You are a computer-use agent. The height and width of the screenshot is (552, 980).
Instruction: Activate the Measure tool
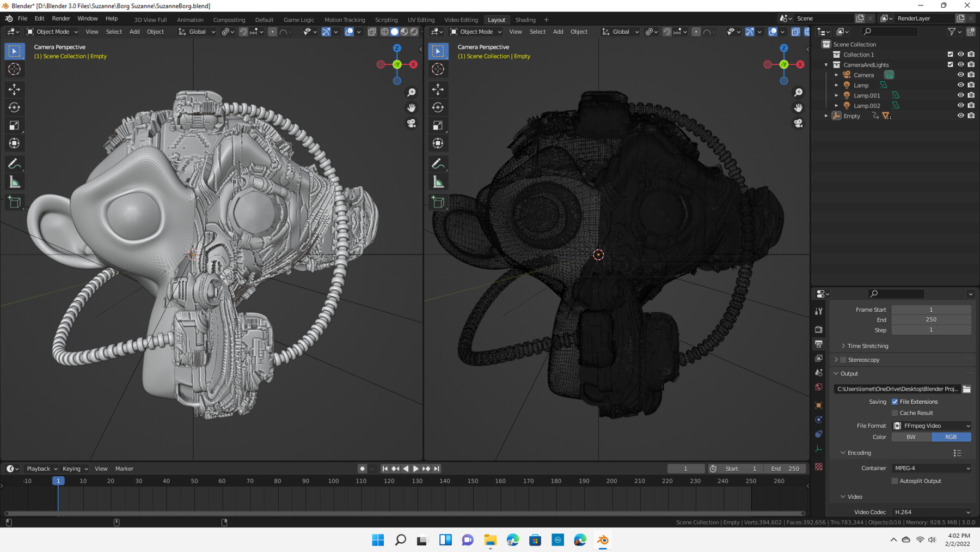15,181
